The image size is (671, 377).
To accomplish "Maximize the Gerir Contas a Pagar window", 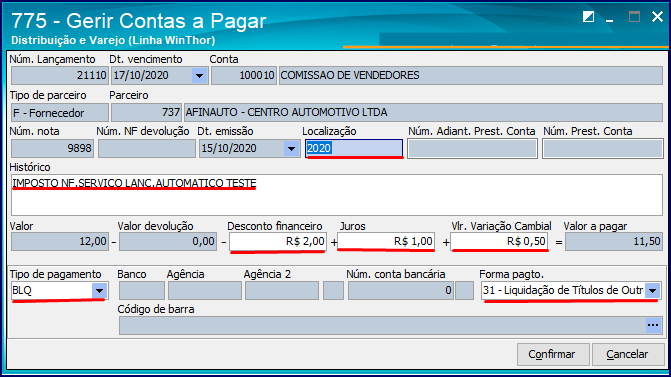I will (x=634, y=17).
